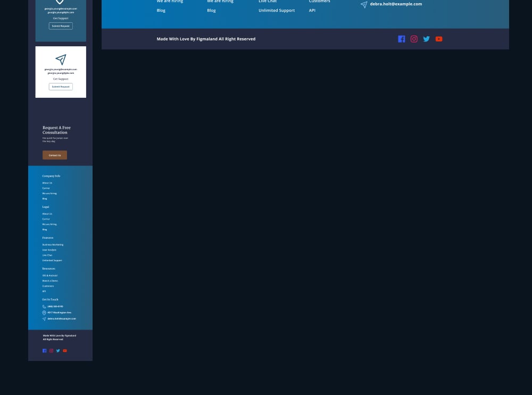Click the mobile Resources heading
Screen dimensions: 532x395
click(48, 268)
